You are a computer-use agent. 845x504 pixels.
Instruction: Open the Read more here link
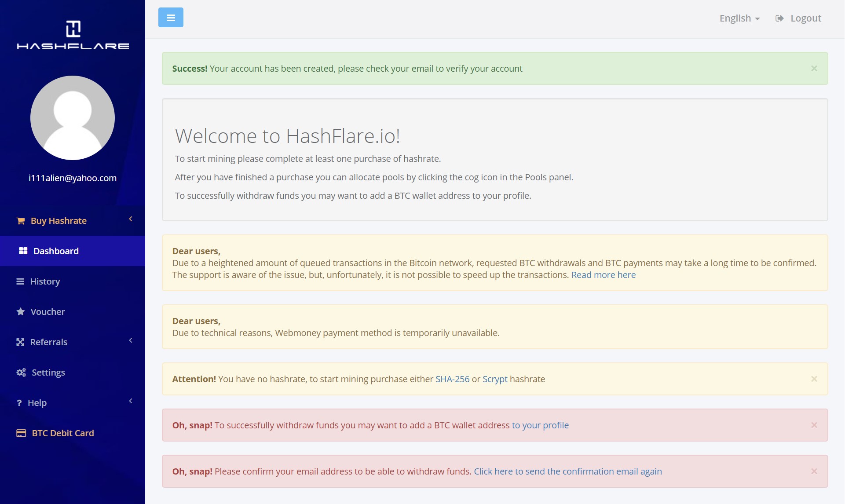604,274
